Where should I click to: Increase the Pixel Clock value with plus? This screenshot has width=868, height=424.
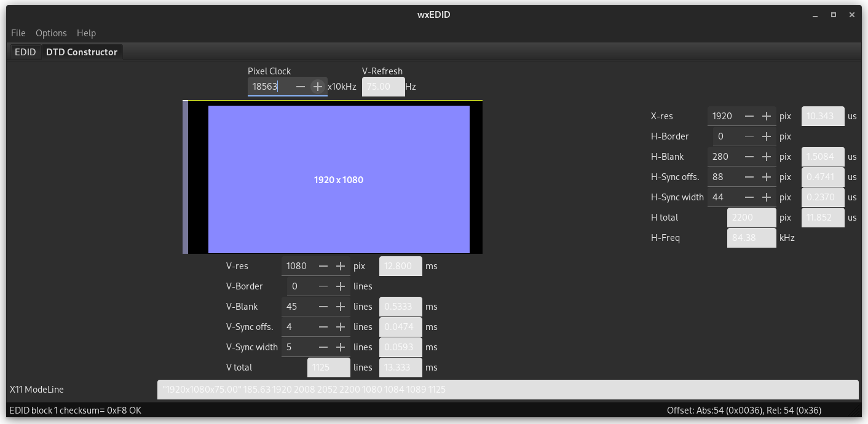317,87
